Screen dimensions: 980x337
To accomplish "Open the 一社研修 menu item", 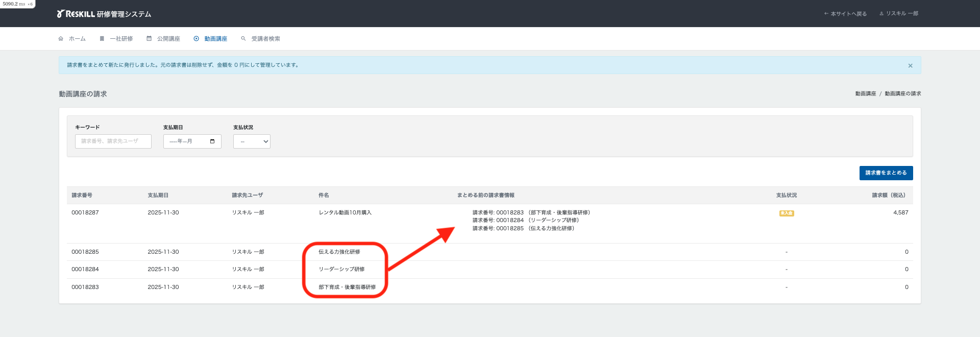I will [121, 39].
